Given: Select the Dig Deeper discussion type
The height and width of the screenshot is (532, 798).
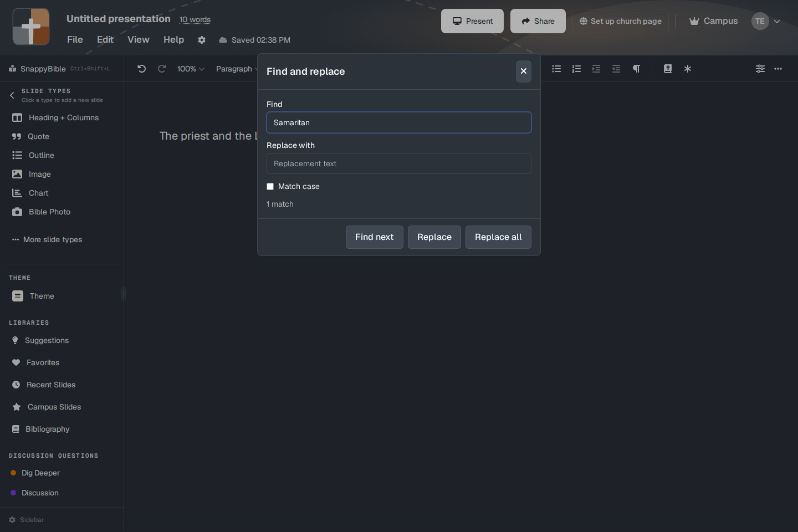Looking at the screenshot, I should [35, 473].
